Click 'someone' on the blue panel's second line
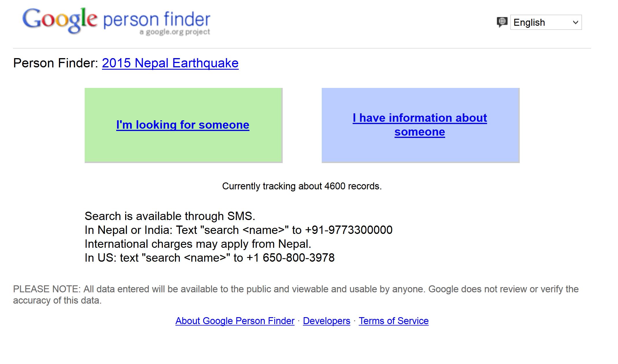The width and height of the screenshot is (618, 364). (420, 132)
